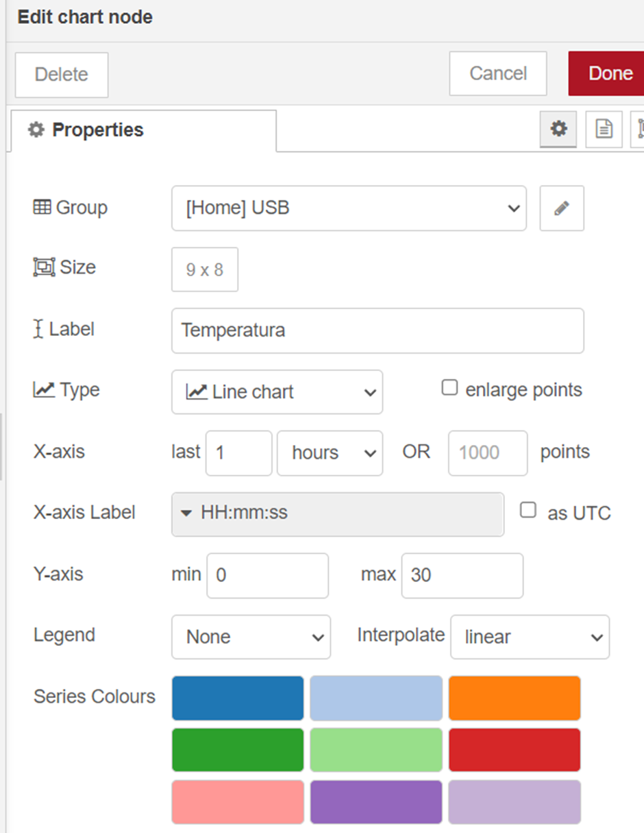644x833 pixels.
Task: Edit the Group with pencil icon
Action: point(562,208)
